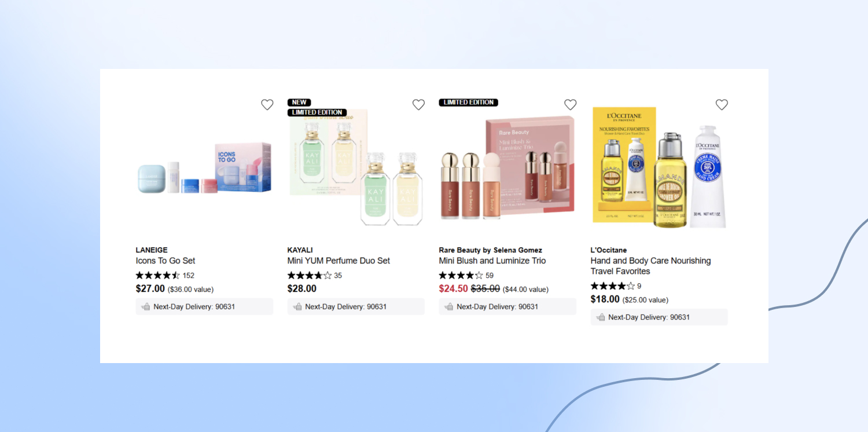The width and height of the screenshot is (868, 432).
Task: Open the L'Occitane Nourishing Favorites image
Action: click(659, 168)
